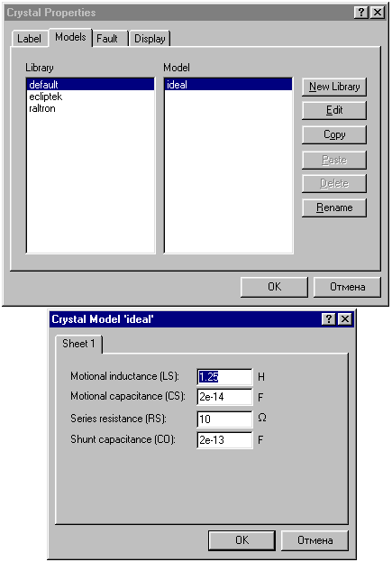Open the Fault tab
Viewport: 392px width, 562px height.
click(x=110, y=39)
